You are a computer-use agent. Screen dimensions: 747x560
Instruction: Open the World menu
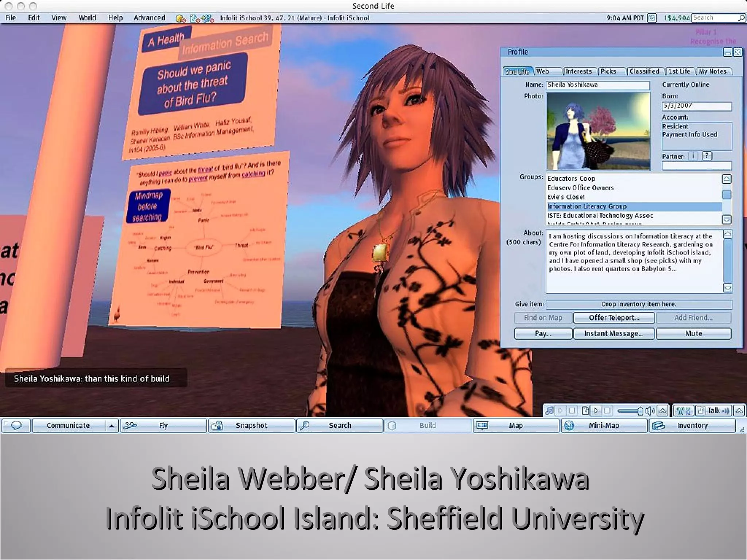click(87, 18)
